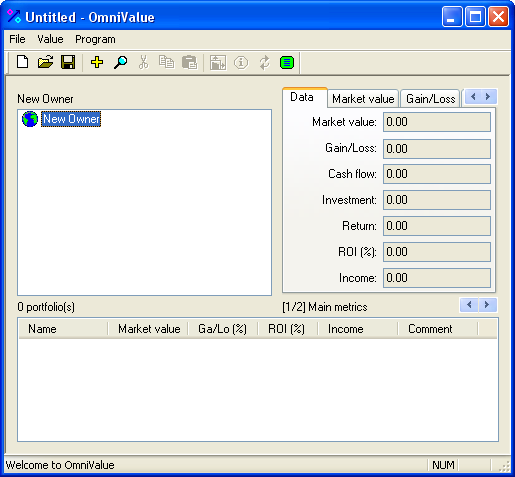
Task: Click the refresh arrows icon
Action: 264,62
